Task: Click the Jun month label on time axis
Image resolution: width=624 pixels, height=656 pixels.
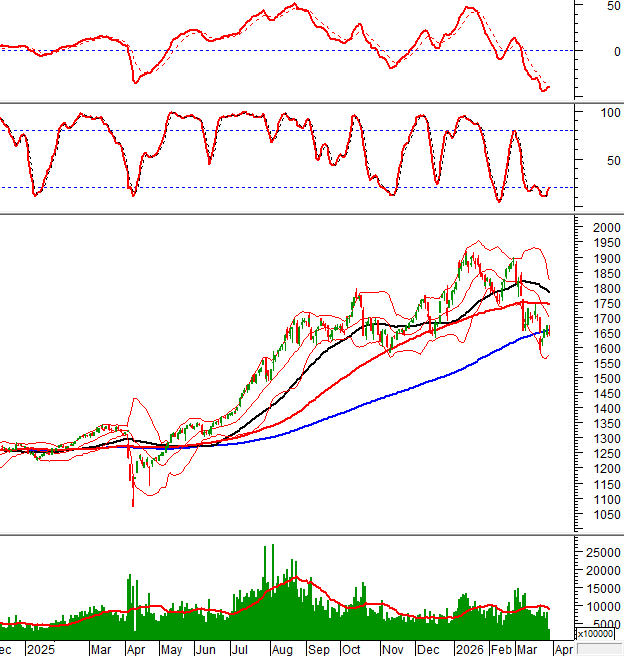Action: 206,648
